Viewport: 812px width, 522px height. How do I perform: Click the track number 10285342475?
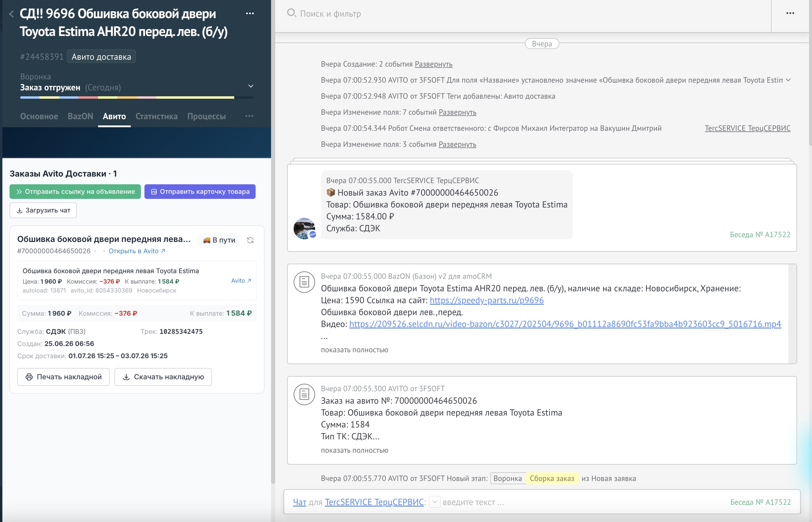[181, 331]
